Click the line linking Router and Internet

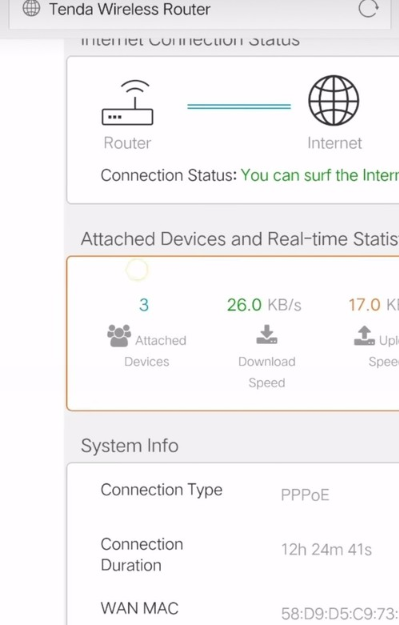tap(239, 106)
